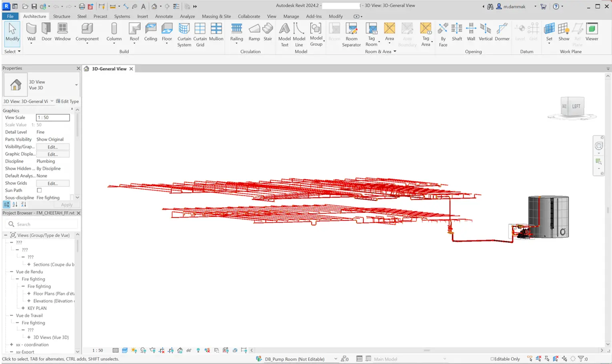The width and height of the screenshot is (612, 364).
Task: Toggle the Editable Only checkbox
Action: (492, 359)
